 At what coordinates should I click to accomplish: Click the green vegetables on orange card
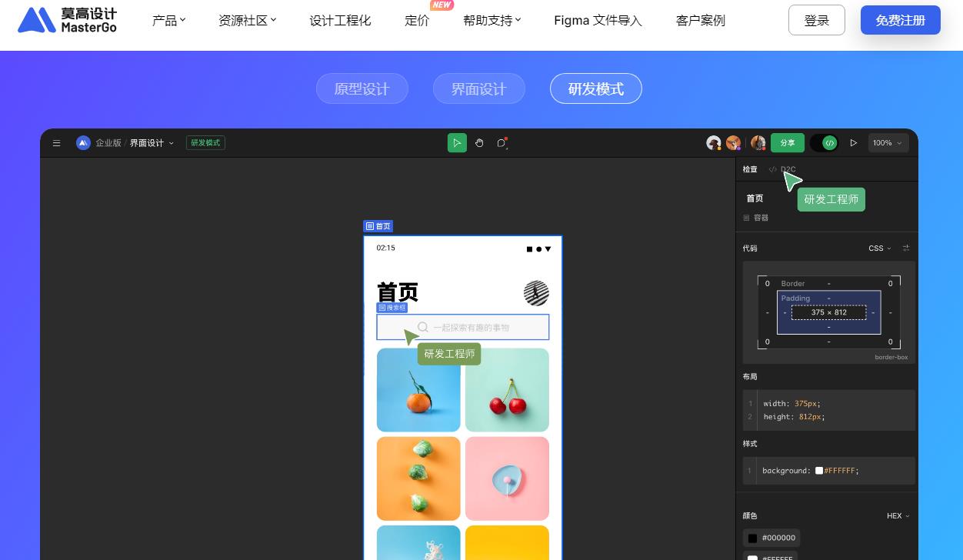coord(418,478)
